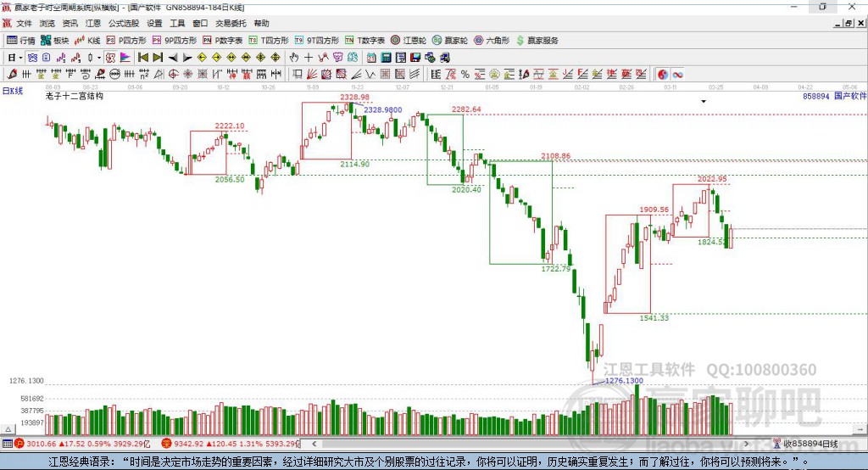The image size is (868, 470).
Task: Open the 工具 menu
Action: (x=177, y=23)
